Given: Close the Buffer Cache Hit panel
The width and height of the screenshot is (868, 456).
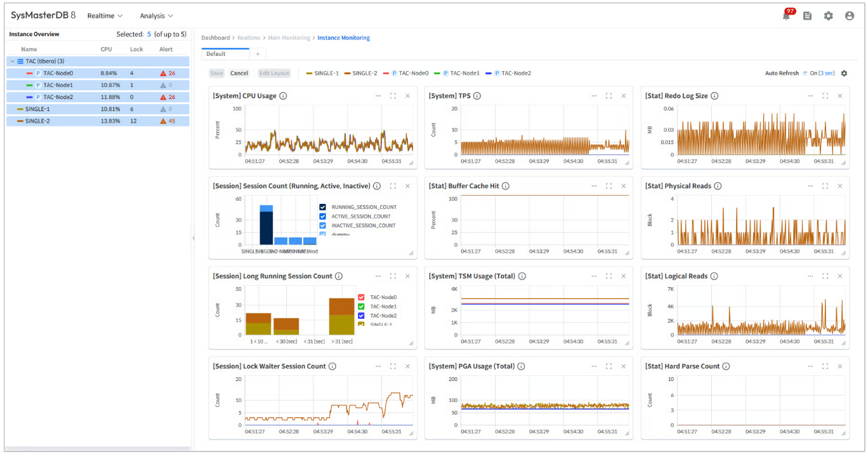Looking at the screenshot, I should click(x=623, y=186).
